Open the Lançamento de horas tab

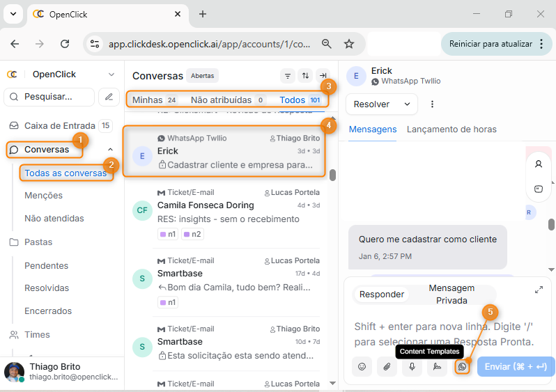(451, 129)
